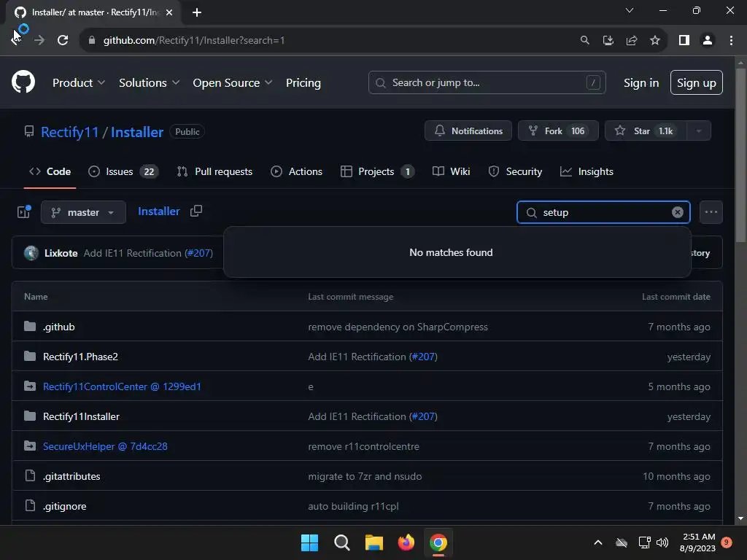
Task: Open the Chrome profile icon
Action: pos(708,40)
